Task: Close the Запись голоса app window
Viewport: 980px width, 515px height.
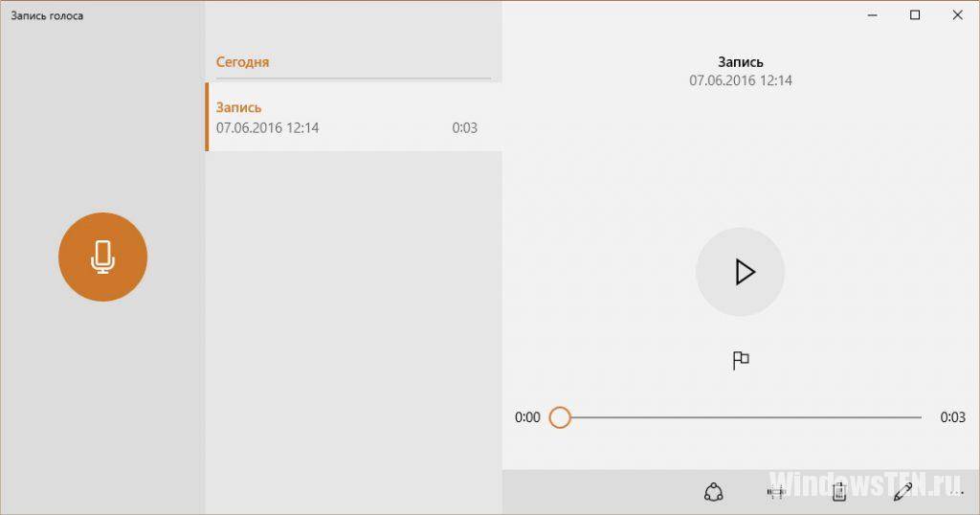Action: pos(957,15)
